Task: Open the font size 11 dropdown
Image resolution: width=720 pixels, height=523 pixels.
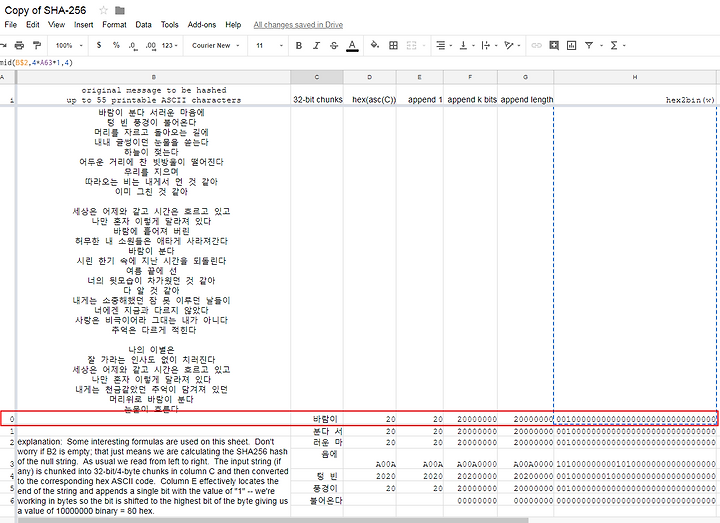Action: coord(269,45)
